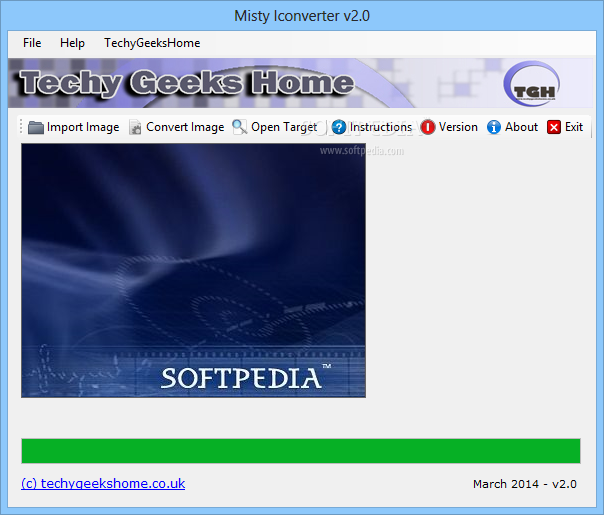Click the 'March 2014 - v2.0' text
The image size is (604, 515).
[x=525, y=484]
